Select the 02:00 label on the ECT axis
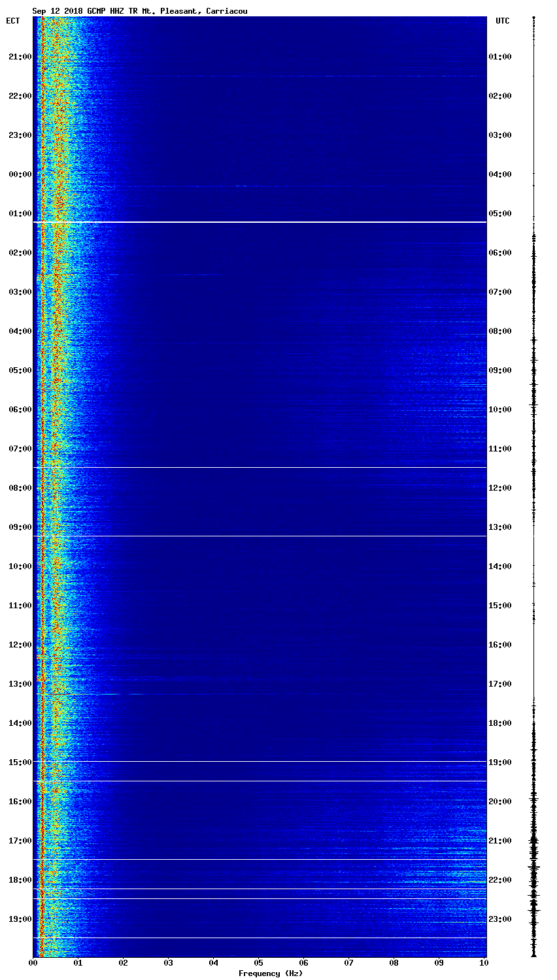 pos(20,253)
